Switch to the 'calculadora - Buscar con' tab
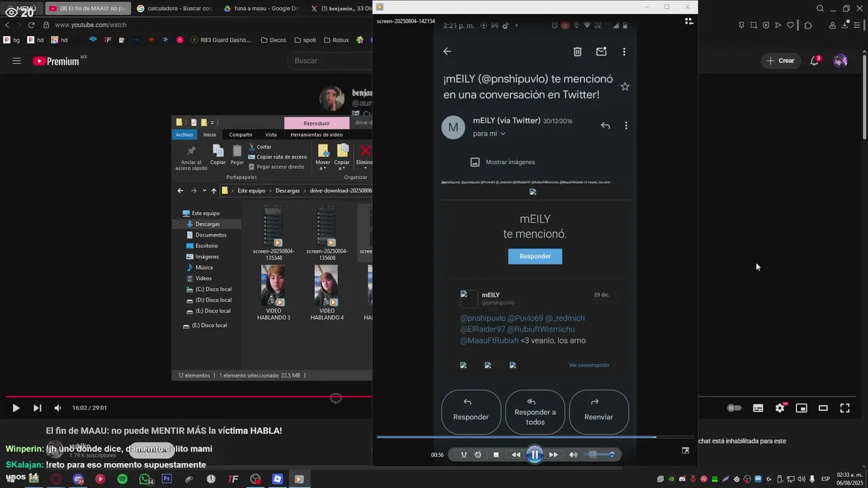Viewport: 868px width, 488px height. click(174, 8)
